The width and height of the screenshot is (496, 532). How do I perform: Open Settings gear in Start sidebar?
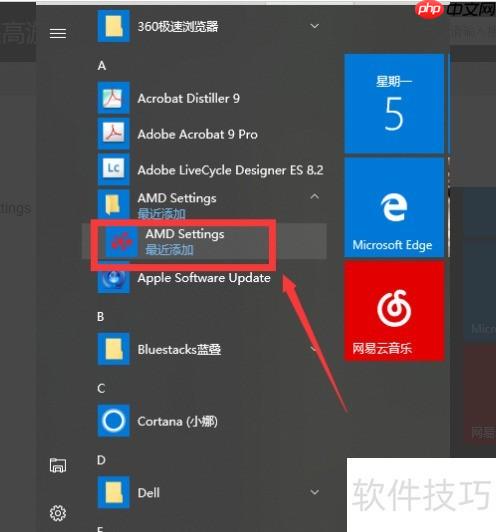(x=58, y=513)
